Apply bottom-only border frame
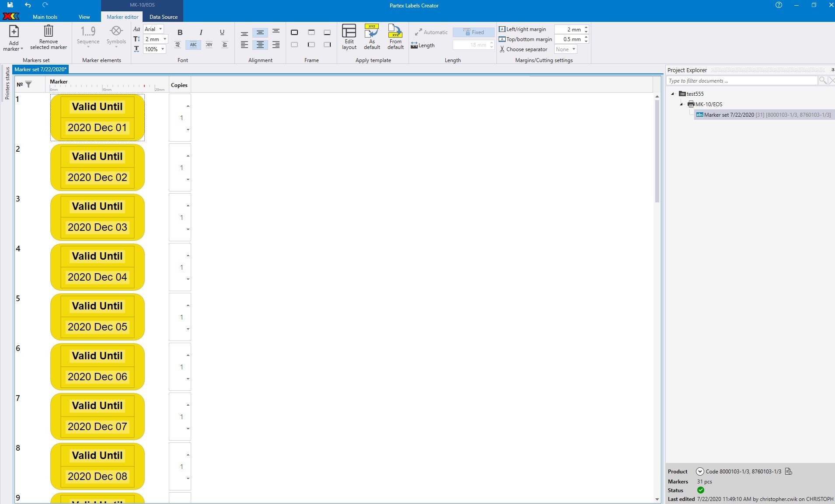 tap(327, 32)
